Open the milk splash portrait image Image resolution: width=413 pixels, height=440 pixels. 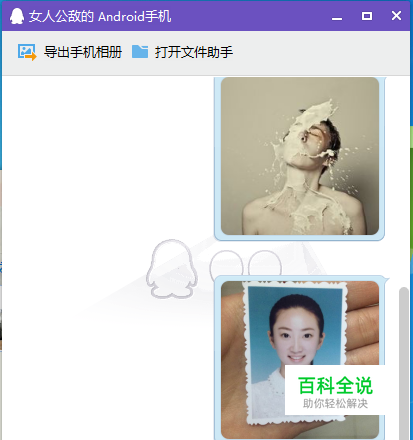click(300, 156)
